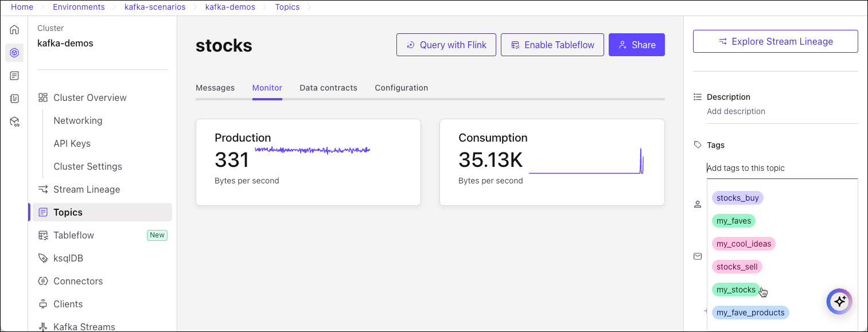Select the stocks_buy tag option

(x=737, y=198)
